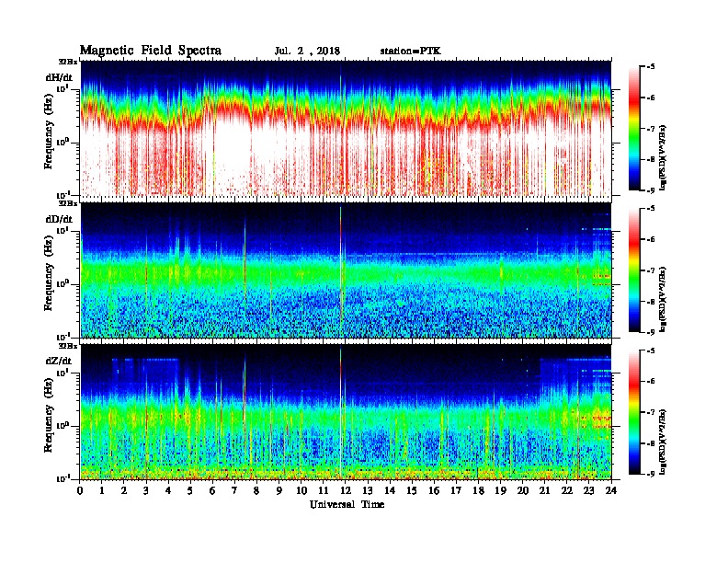
Task: Click the date "Jul. 2, 2018"
Action: click(307, 52)
